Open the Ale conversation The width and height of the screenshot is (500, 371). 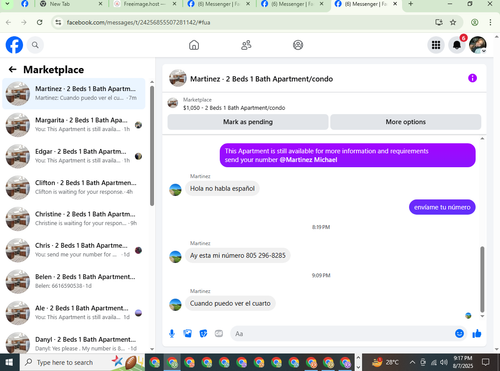coord(74,313)
